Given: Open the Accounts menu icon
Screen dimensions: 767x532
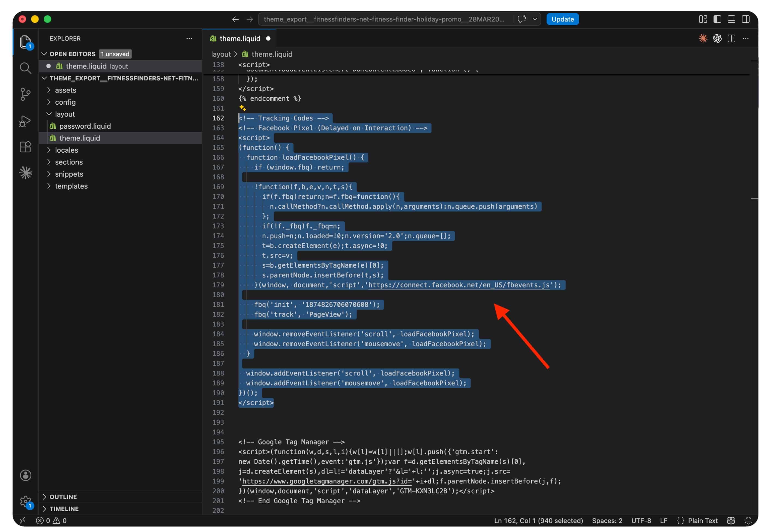Looking at the screenshot, I should (25, 475).
